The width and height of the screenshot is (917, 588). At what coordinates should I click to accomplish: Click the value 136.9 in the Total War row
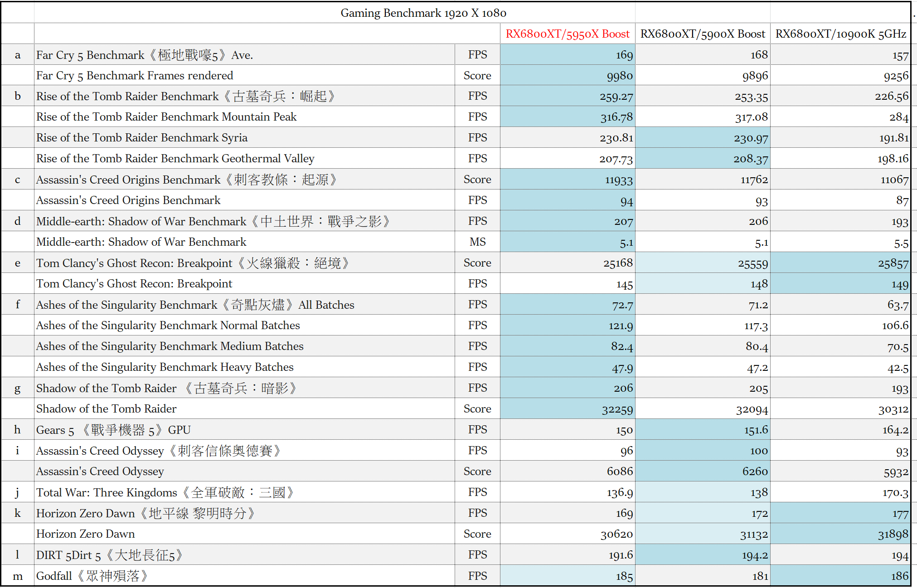620,493
